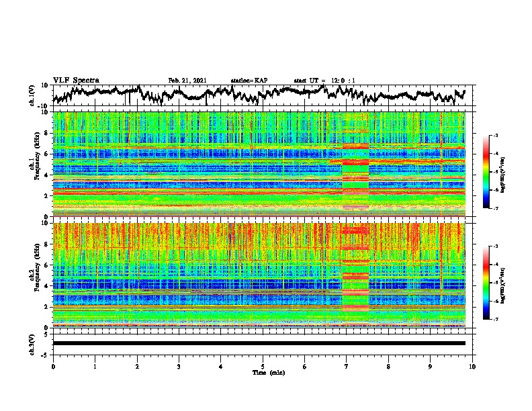Click the date 'Feb. 21, 2021'
The image size is (532, 411).
coord(187,81)
